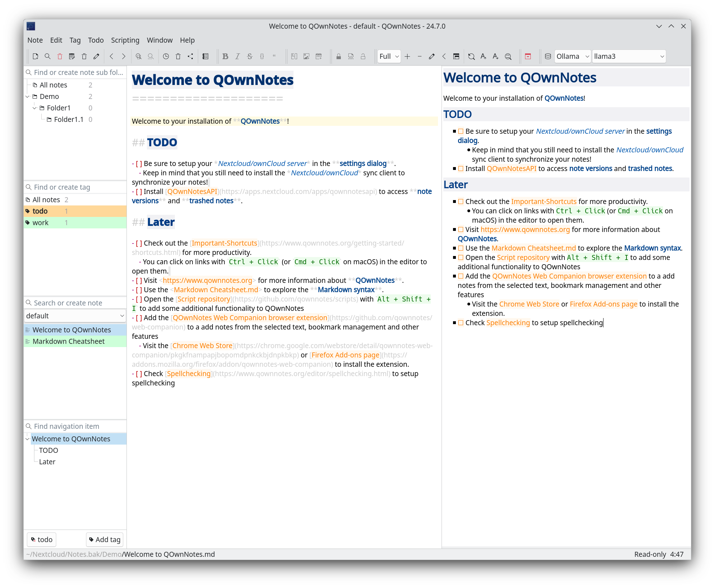Toggle the TODO checkbox for Spellchecking
715x588 pixels.
point(461,323)
